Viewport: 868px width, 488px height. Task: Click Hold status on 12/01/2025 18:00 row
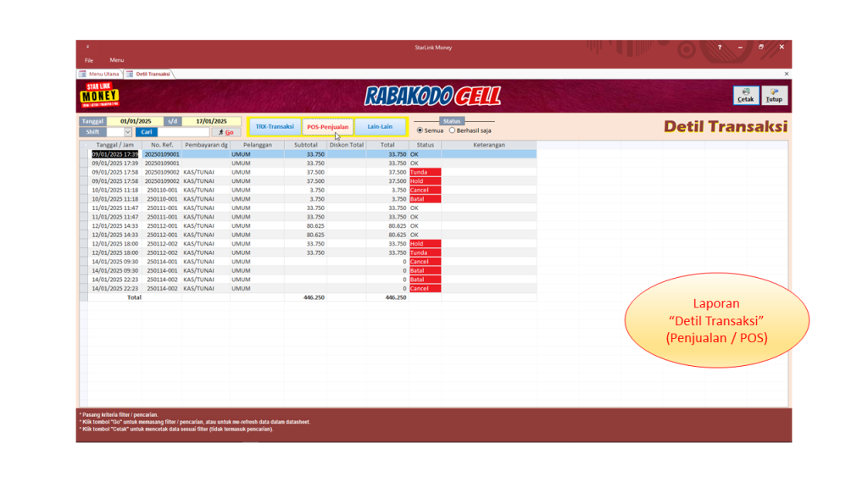pos(426,243)
